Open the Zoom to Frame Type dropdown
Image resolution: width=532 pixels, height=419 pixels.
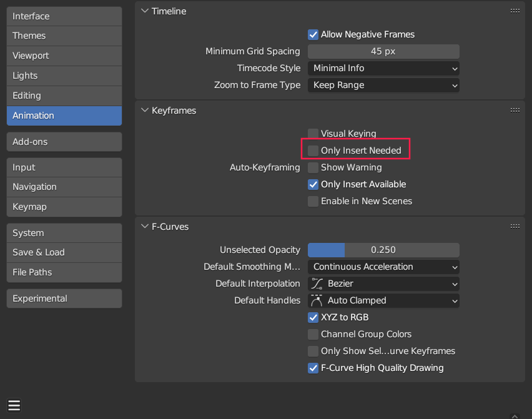coord(383,85)
